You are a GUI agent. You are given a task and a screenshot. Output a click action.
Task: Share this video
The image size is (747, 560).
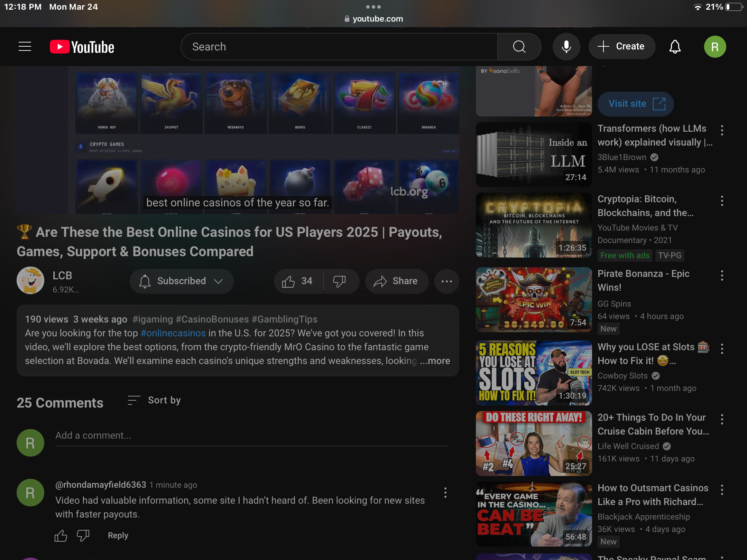tap(397, 281)
